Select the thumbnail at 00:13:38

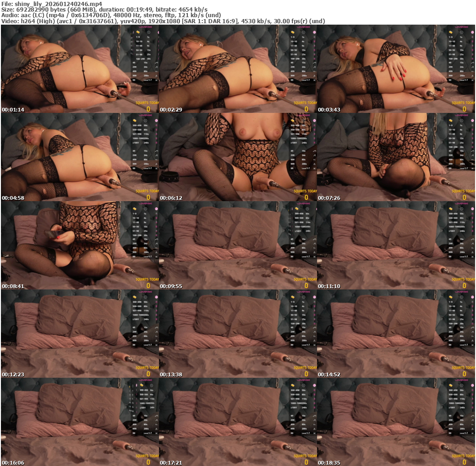[238, 334]
